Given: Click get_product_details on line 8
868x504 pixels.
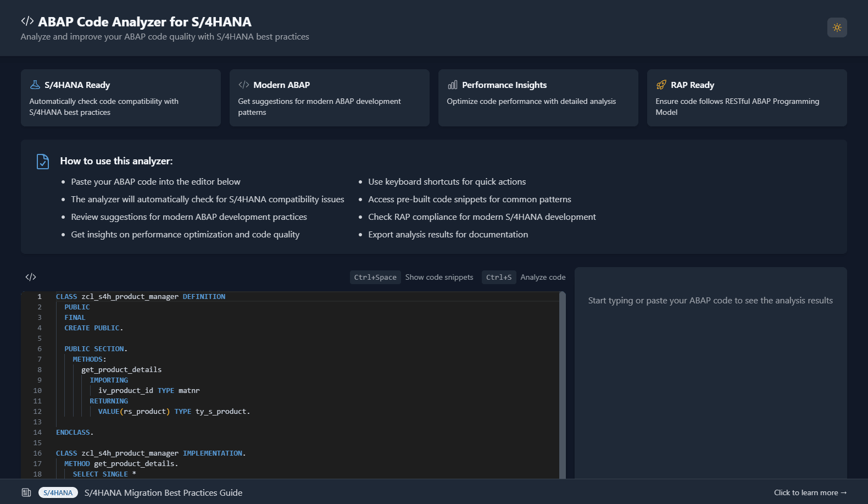Looking at the screenshot, I should click(x=121, y=369).
